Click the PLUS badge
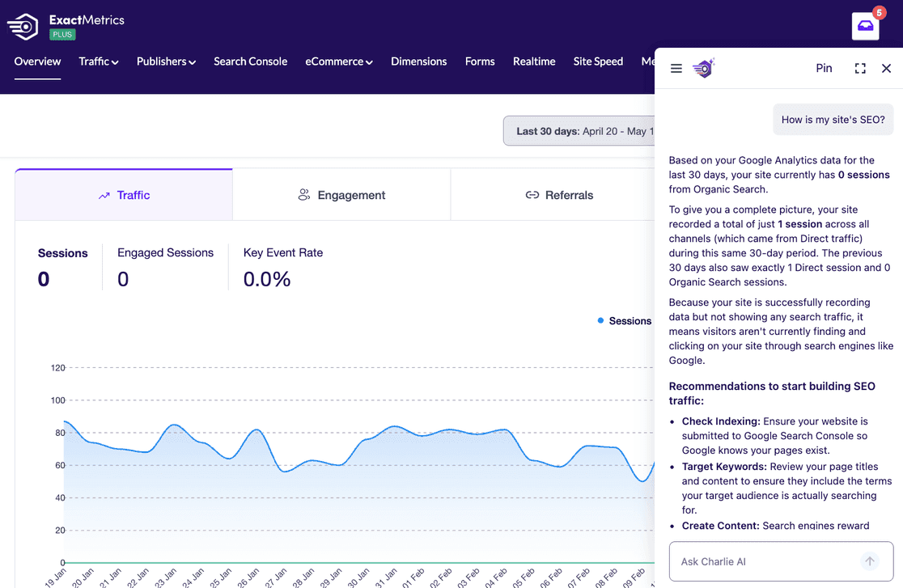 tap(62, 35)
